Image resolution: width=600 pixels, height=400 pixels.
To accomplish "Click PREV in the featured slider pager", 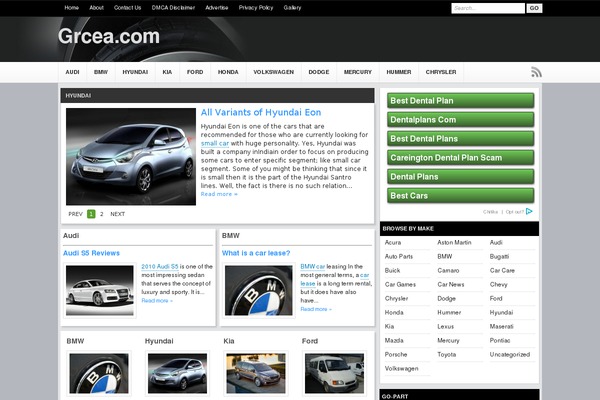I will [x=75, y=214].
